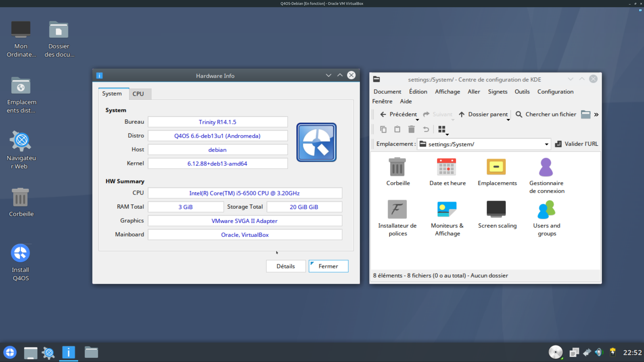
Task: Click the delete trash toolbar icon
Action: click(411, 129)
